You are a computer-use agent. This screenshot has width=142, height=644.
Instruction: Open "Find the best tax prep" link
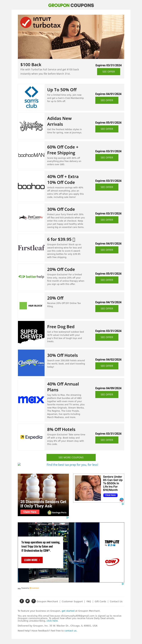click(x=72, y=465)
